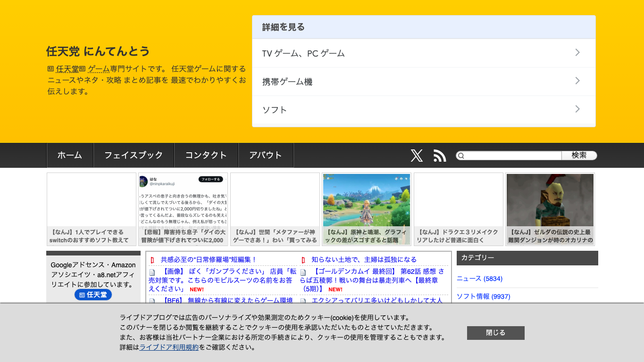
Task: Click the 検索 search button
Action: click(x=579, y=156)
